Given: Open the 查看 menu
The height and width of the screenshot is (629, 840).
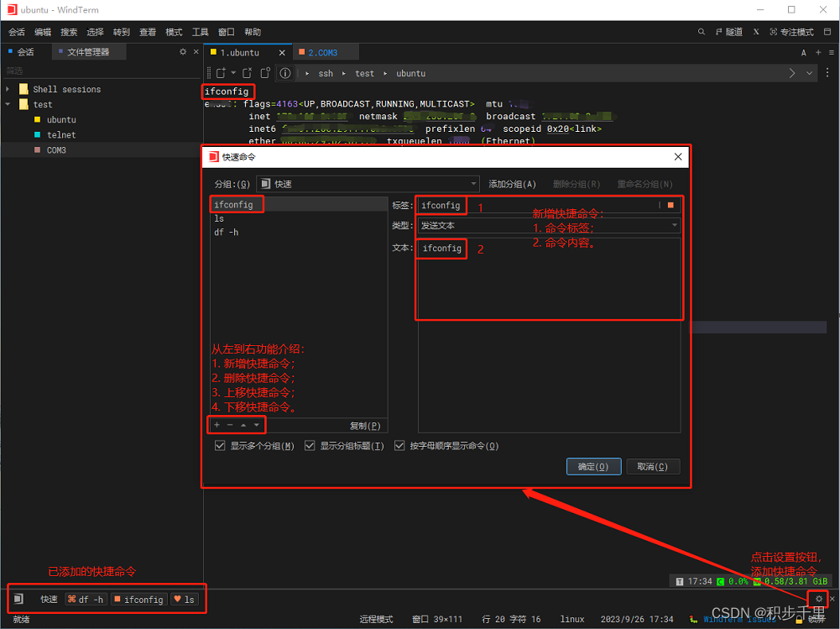Looking at the screenshot, I should pos(148,32).
